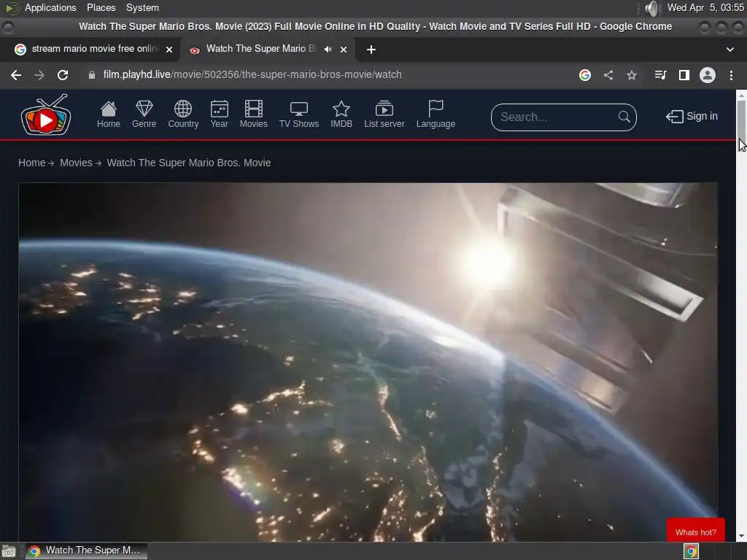Open Chrome's three-dot menu

point(731,75)
